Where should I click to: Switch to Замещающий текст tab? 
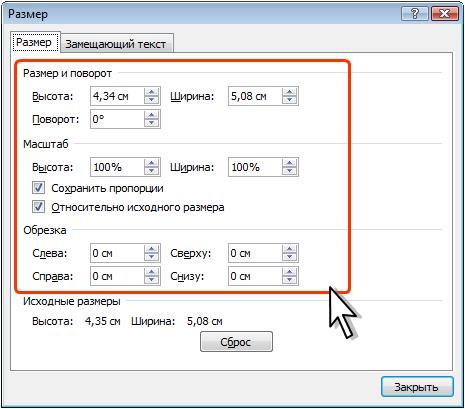click(x=116, y=44)
